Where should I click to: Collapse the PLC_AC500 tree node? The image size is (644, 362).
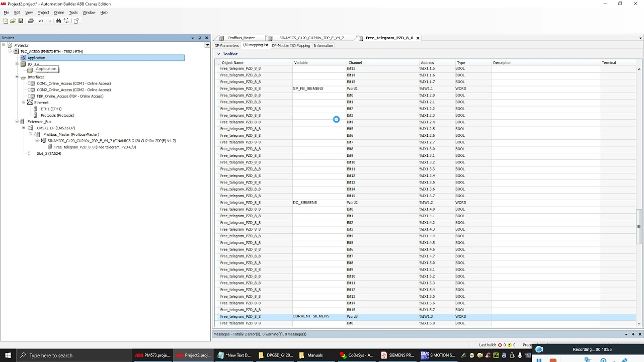[10, 51]
